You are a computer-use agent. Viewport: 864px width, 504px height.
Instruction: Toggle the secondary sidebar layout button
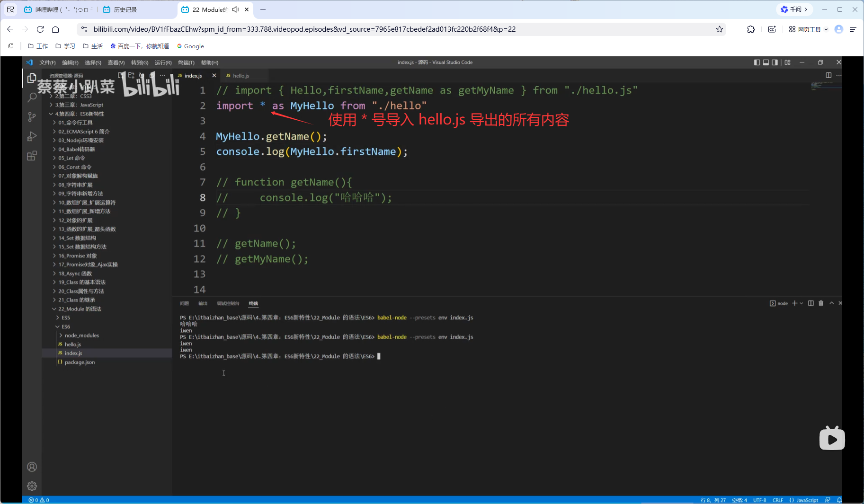pos(775,62)
